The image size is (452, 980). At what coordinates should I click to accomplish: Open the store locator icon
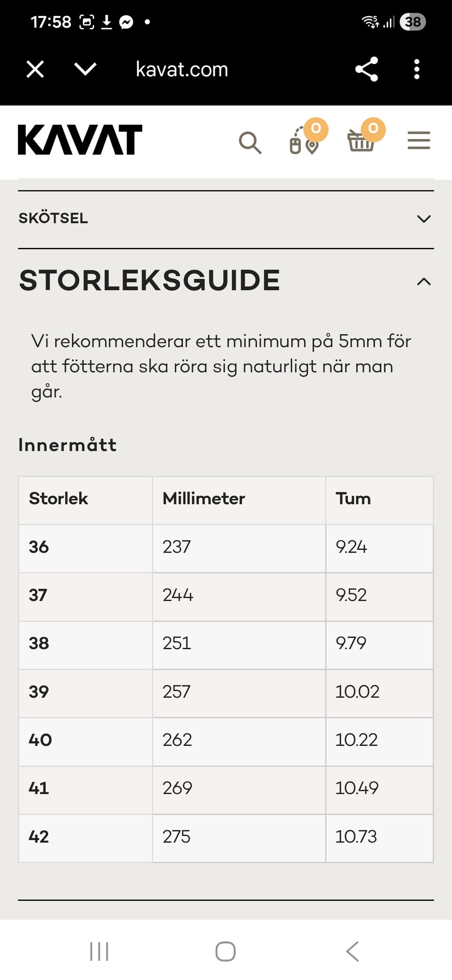pos(304,141)
